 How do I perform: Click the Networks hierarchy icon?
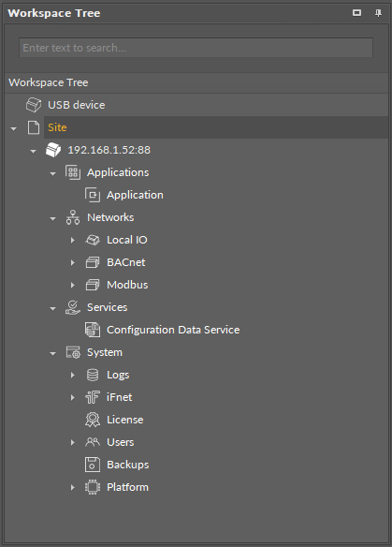coord(73,217)
